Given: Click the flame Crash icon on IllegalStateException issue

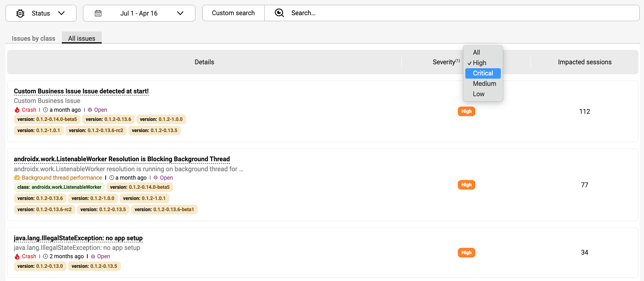Looking at the screenshot, I should point(17,256).
